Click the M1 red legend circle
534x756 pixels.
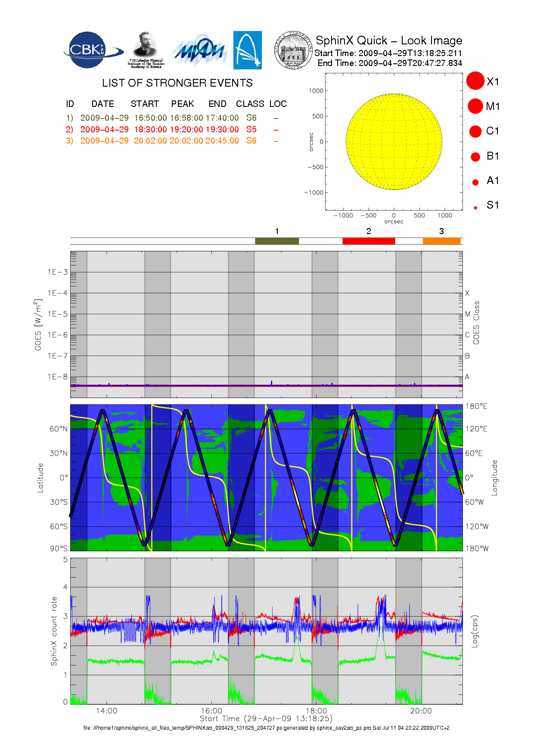[x=475, y=106]
